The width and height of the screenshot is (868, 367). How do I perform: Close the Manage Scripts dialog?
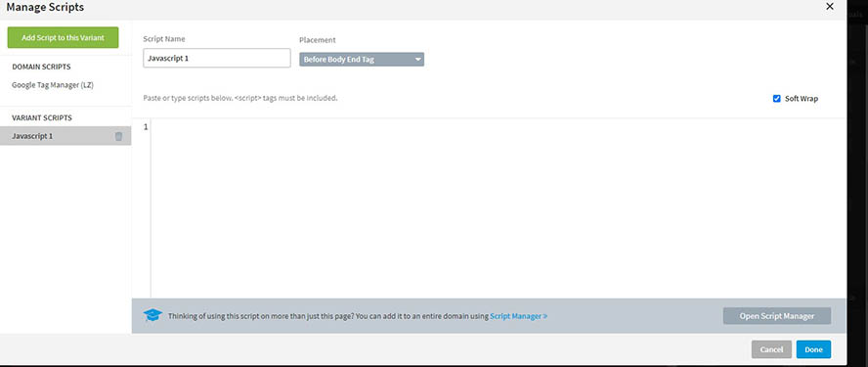829,7
